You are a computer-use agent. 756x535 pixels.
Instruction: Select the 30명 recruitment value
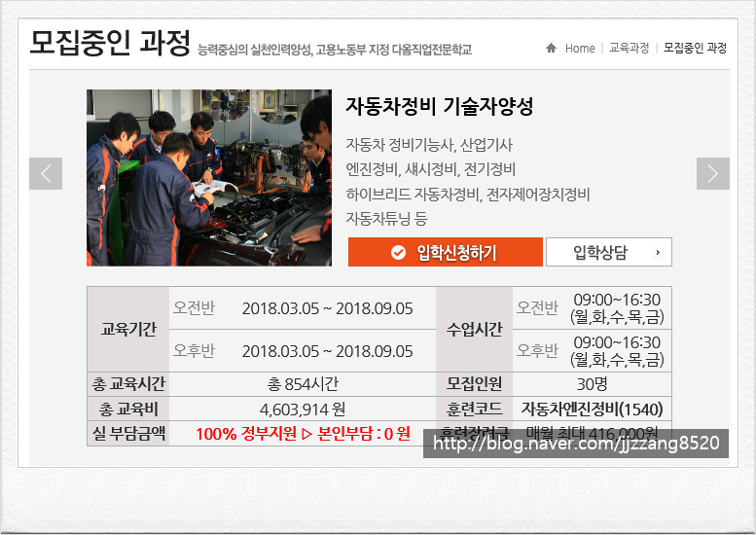593,384
